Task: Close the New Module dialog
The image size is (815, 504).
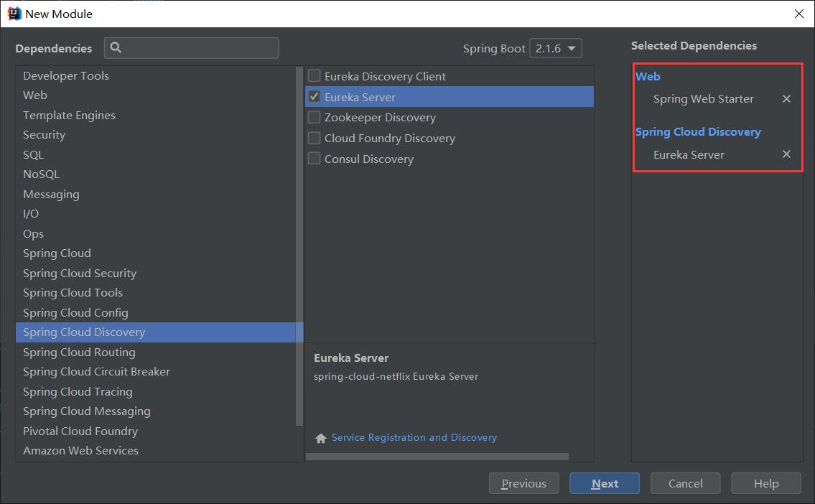Action: tap(799, 14)
